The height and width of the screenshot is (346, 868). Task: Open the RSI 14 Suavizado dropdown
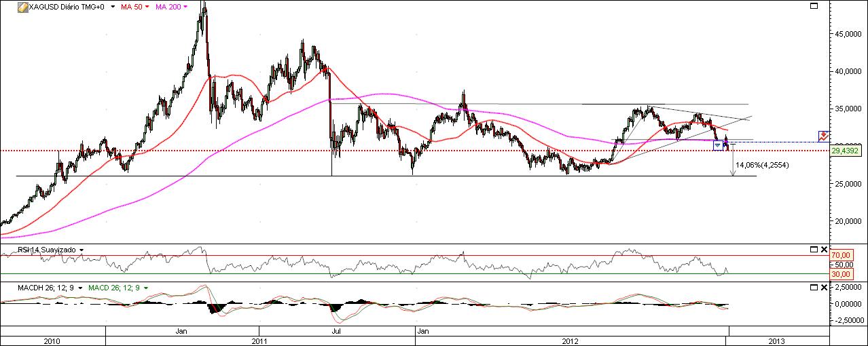pos(82,250)
